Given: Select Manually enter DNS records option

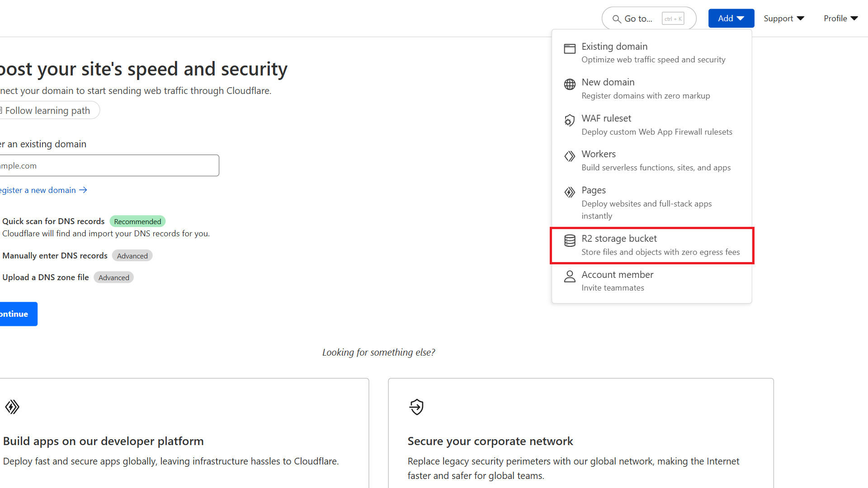Looking at the screenshot, I should 55,256.
